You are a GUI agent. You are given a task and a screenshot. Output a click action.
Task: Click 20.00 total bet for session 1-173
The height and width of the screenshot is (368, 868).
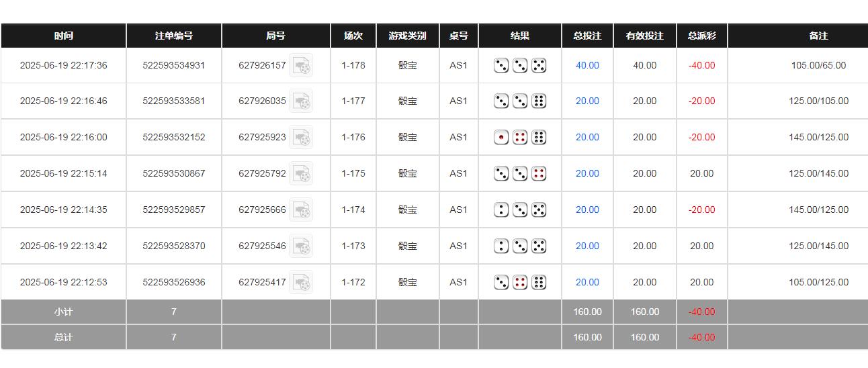coord(587,246)
